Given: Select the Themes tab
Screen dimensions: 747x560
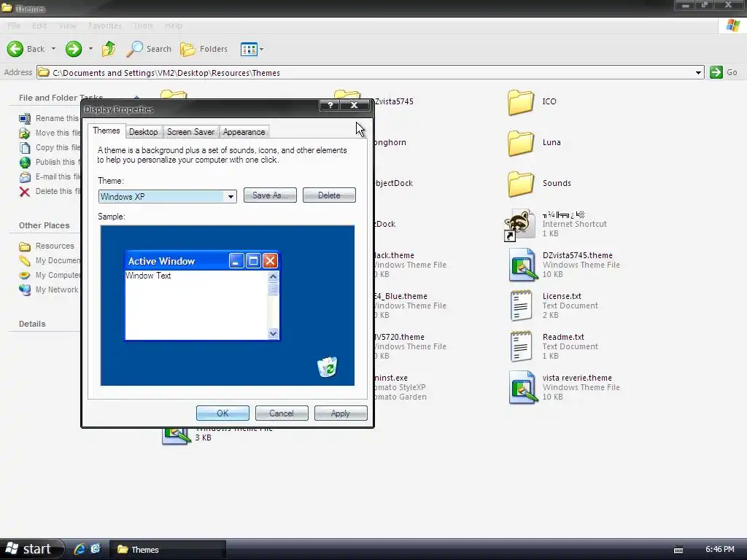Looking at the screenshot, I should 107,131.
